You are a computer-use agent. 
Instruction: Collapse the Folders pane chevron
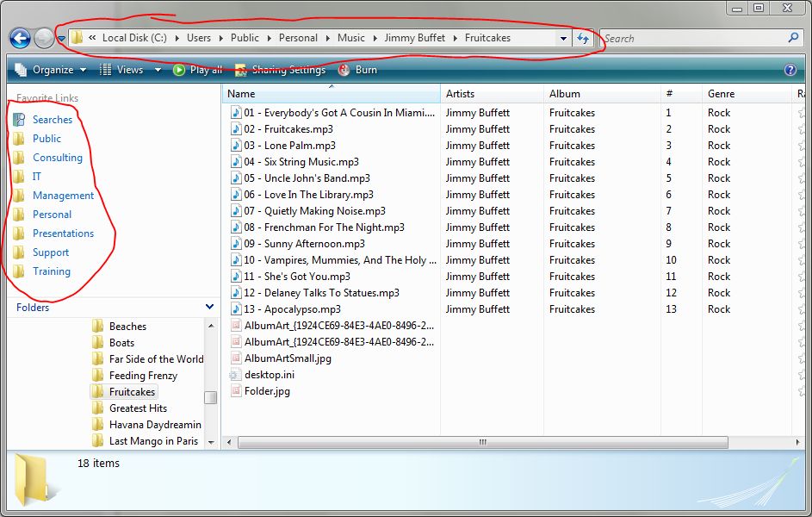[210, 307]
